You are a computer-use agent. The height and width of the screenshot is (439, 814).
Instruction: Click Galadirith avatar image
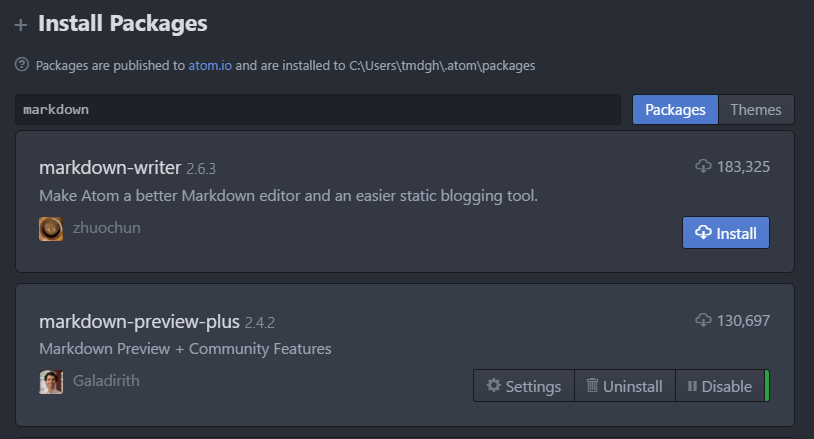51,382
